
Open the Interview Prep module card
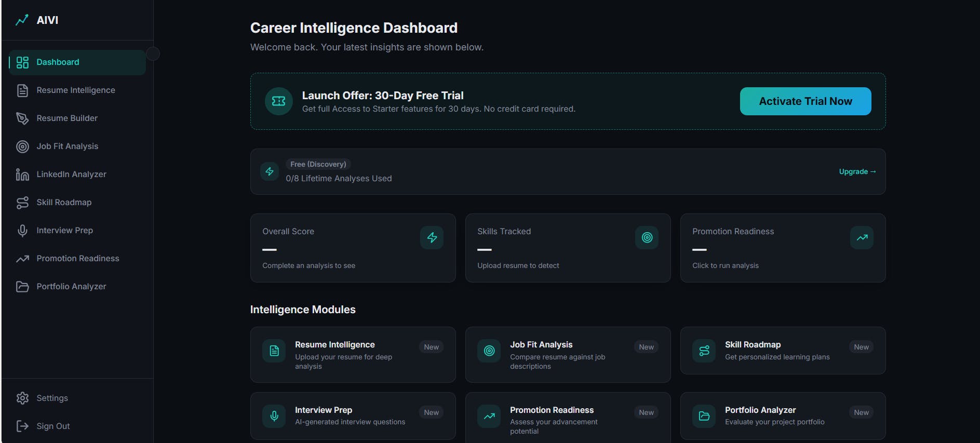point(353,416)
